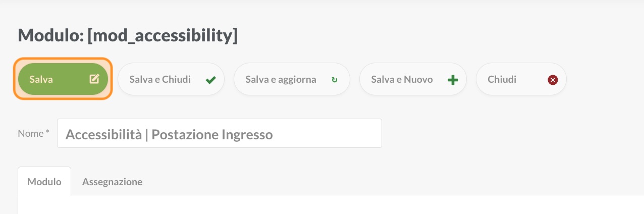Click the red X circle icon
The image size is (644, 214).
tap(553, 80)
